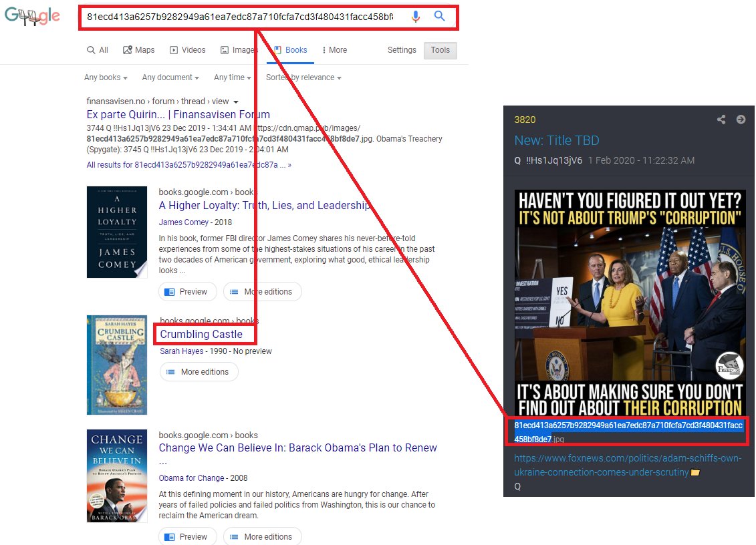The image size is (756, 545).
Task: Click the 1 Feb 2020 - 11:22:32 AM timestamp
Action: click(x=641, y=160)
